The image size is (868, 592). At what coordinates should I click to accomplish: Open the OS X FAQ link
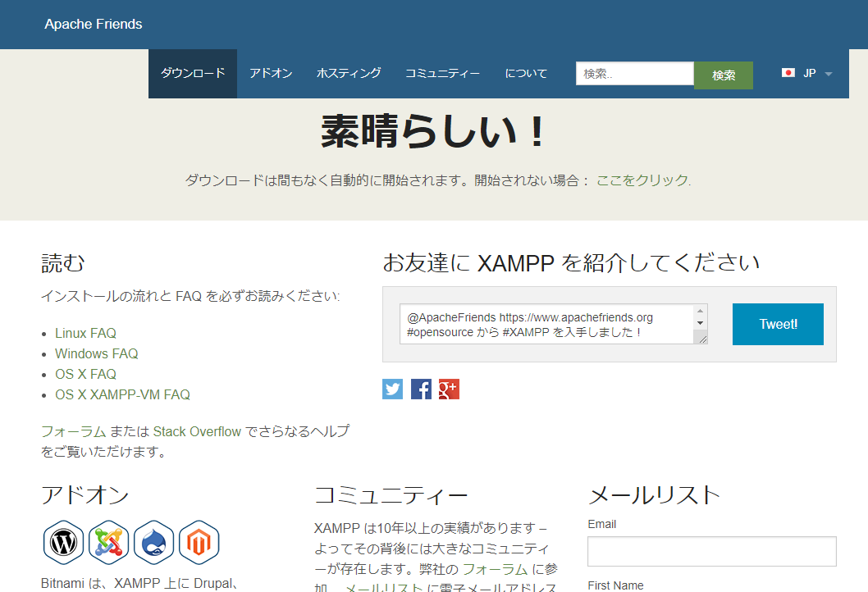(x=86, y=374)
